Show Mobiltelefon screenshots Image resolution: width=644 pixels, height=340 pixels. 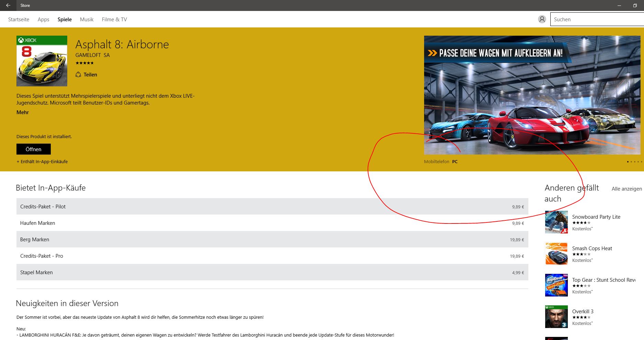click(x=436, y=162)
